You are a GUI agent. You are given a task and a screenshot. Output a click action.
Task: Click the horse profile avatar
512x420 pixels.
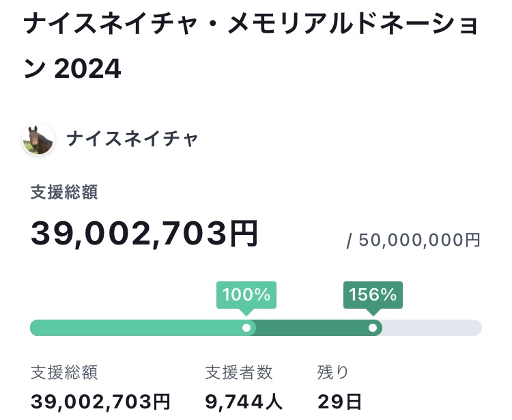tap(38, 139)
